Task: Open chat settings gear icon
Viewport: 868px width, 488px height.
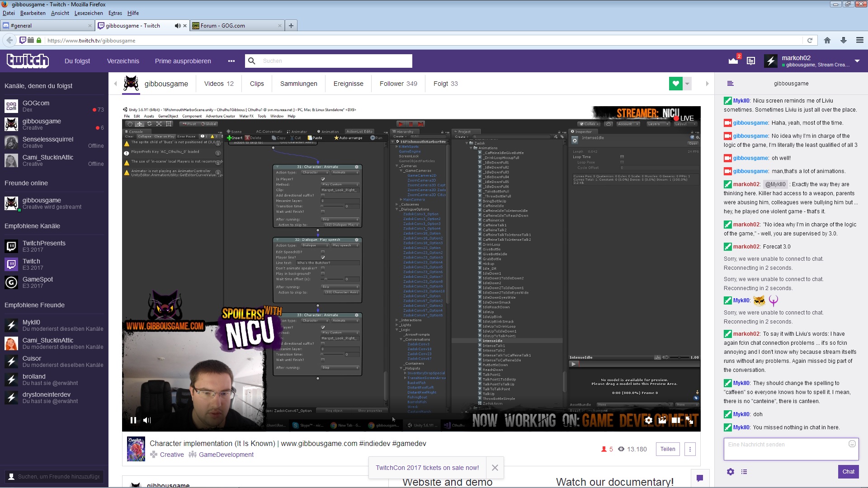Action: tap(731, 472)
